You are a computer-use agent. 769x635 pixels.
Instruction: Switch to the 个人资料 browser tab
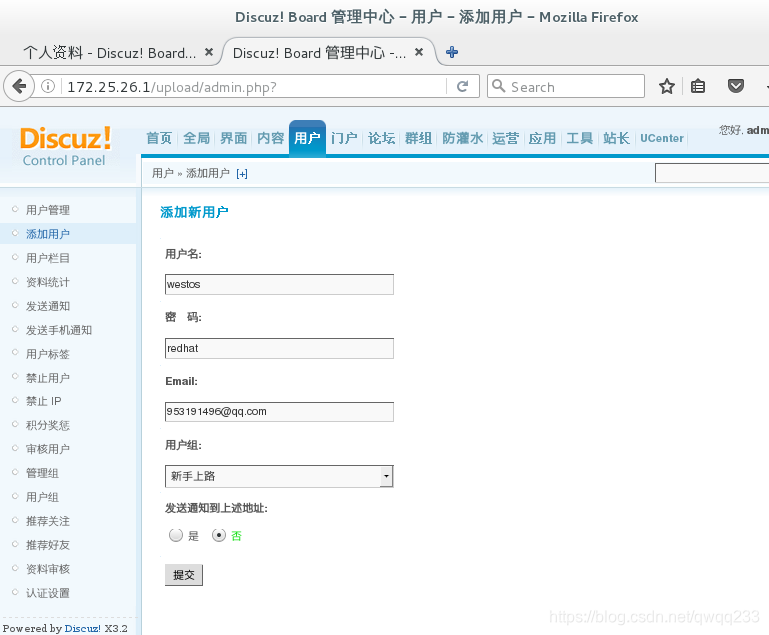pyautogui.click(x=110, y=52)
